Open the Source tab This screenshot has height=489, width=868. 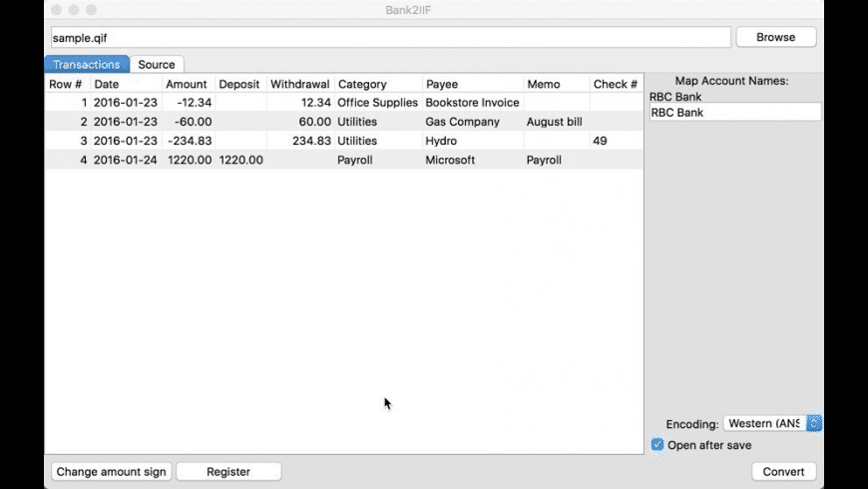click(x=157, y=64)
